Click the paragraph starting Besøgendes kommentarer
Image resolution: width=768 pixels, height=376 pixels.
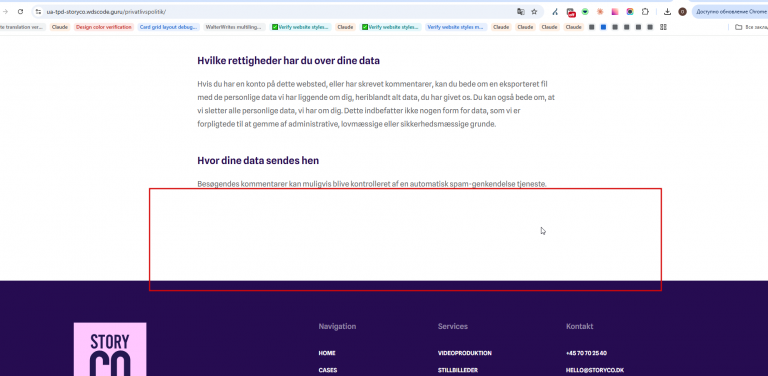[372, 184]
